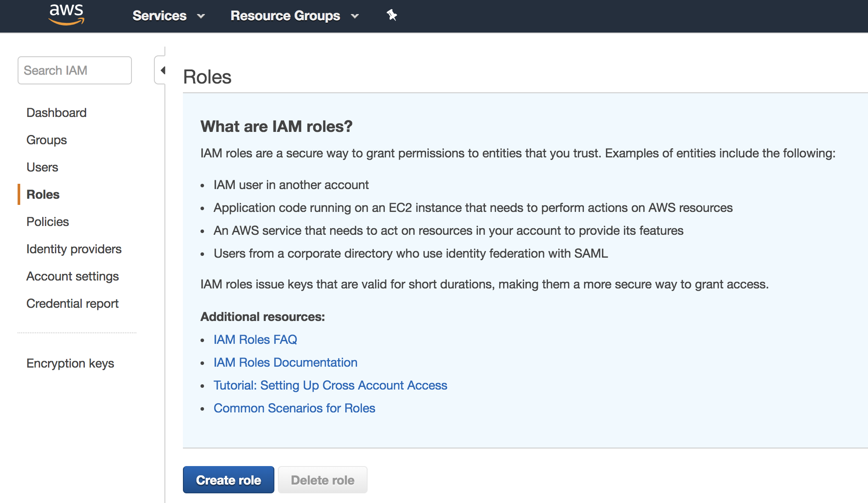Go to Account settings
This screenshot has width=868, height=503.
73,276
